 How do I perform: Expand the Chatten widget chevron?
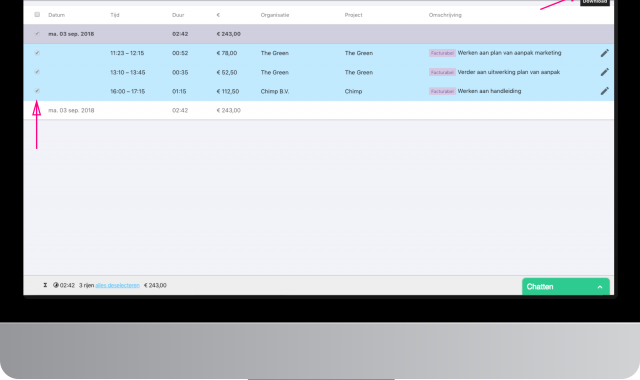(600, 287)
